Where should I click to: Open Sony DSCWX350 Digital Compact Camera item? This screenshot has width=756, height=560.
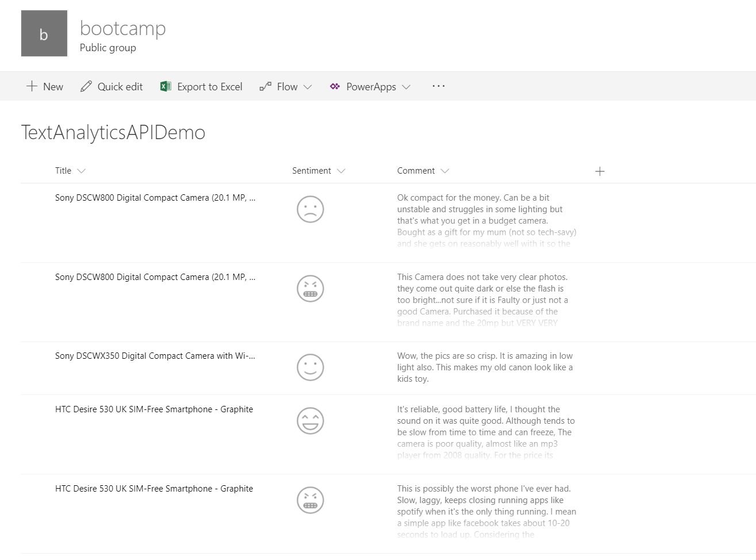(x=155, y=356)
